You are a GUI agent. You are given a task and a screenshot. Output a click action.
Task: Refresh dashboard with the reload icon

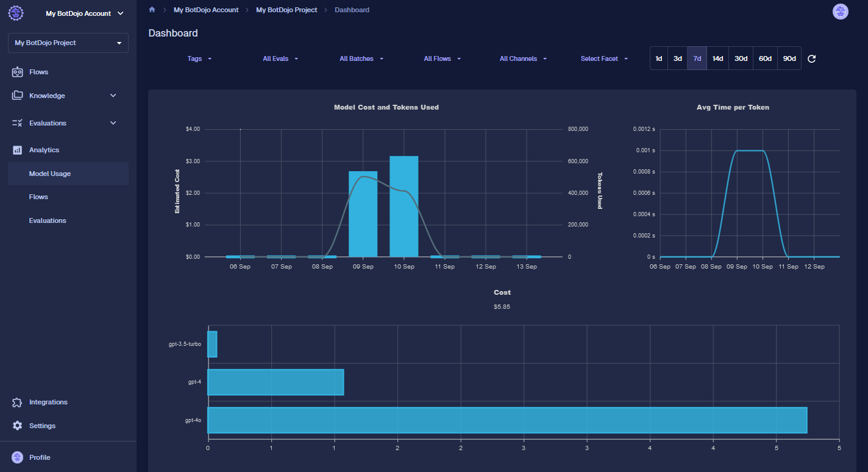click(811, 58)
